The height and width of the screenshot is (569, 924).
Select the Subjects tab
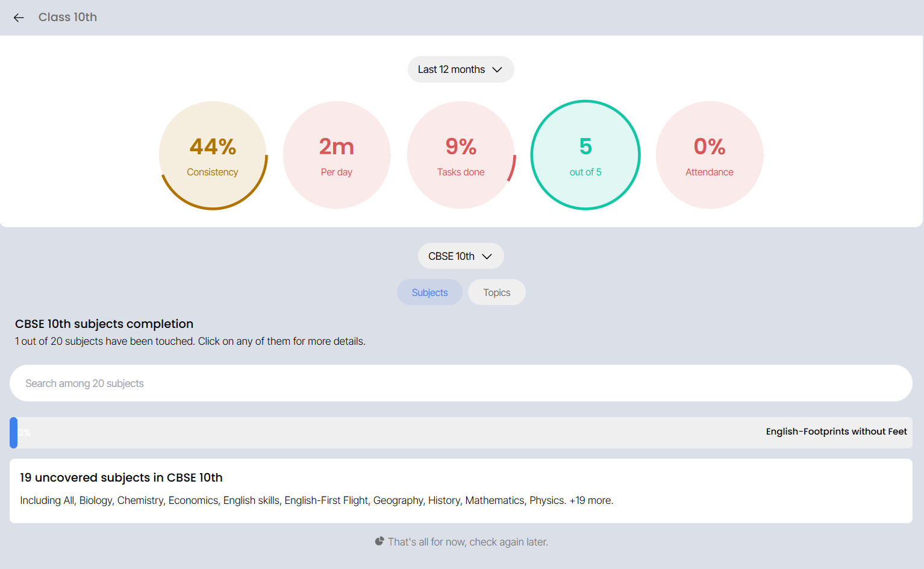pyautogui.click(x=429, y=292)
